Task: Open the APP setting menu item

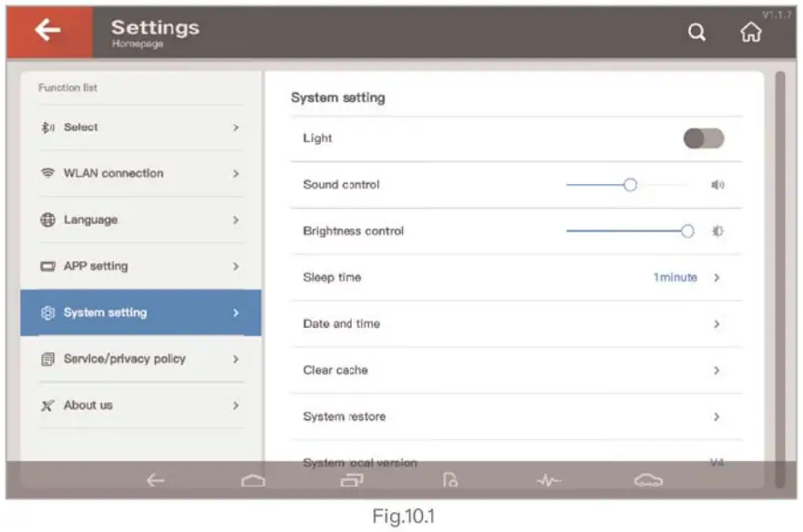Action: coord(141,266)
